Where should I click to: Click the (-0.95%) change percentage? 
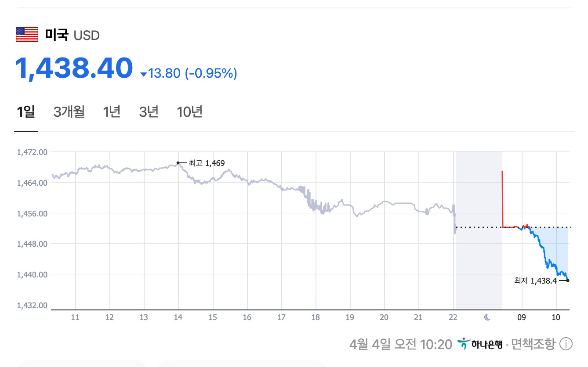pos(211,73)
